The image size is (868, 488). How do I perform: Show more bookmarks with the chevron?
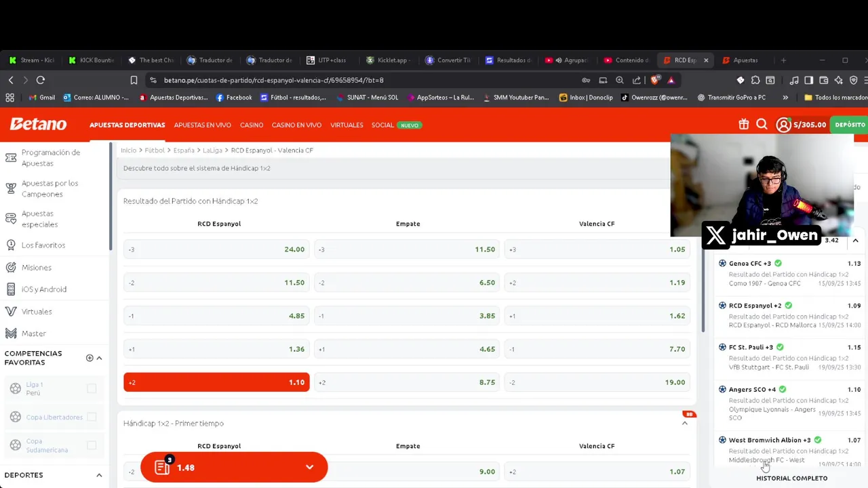[785, 98]
